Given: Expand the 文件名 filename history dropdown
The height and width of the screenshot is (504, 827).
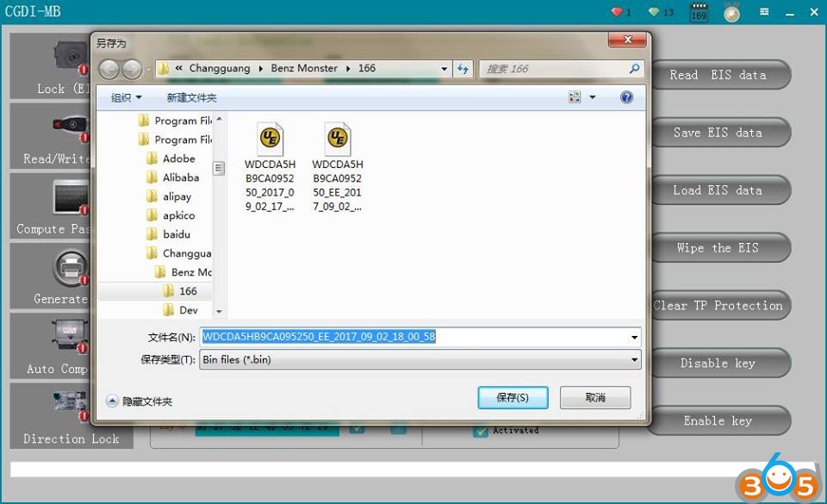Looking at the screenshot, I should [x=635, y=337].
